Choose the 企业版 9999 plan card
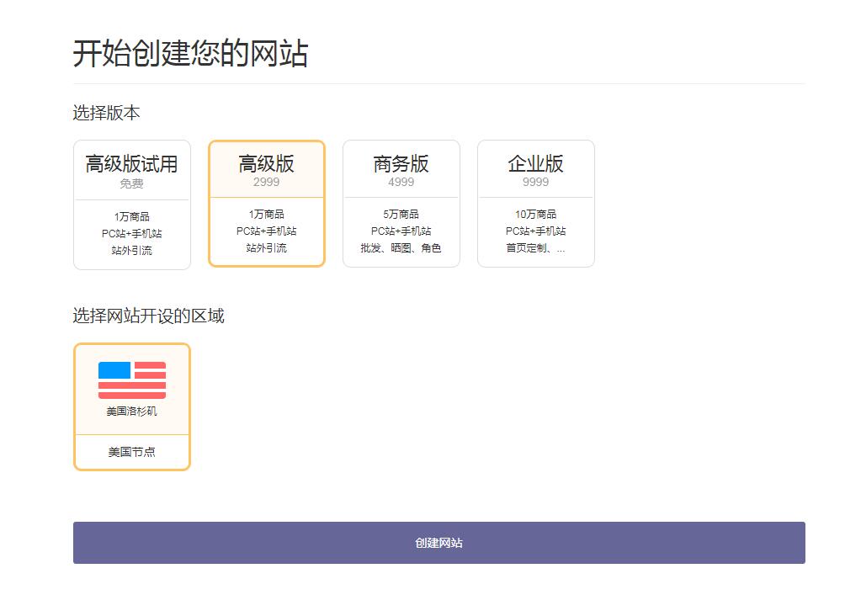845x616 pixels. (x=536, y=203)
